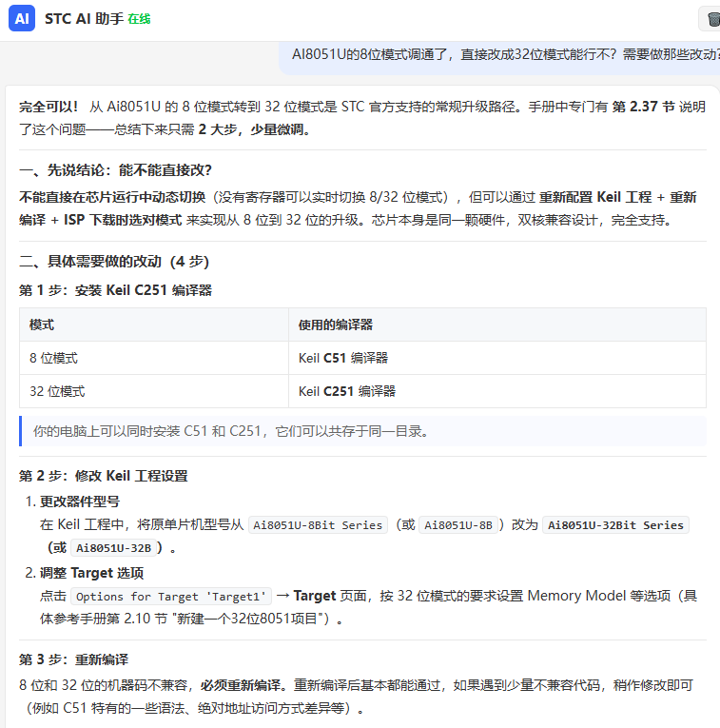Click the blue AI logo icon

coord(22,19)
